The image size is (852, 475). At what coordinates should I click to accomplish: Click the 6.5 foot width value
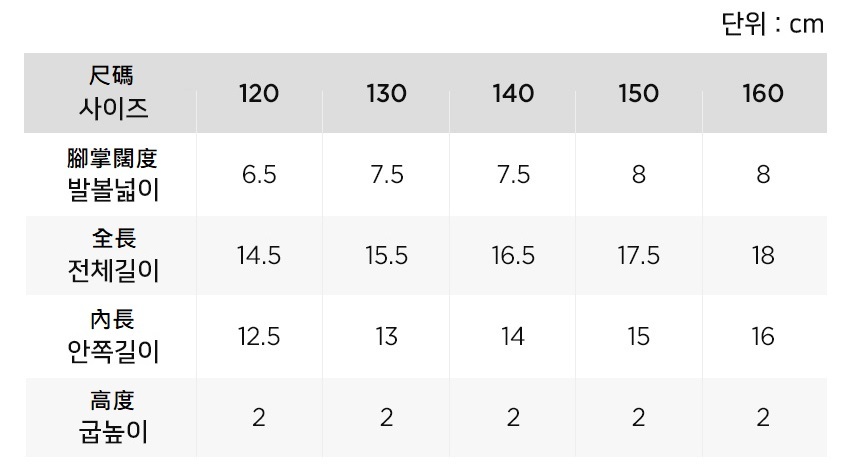tap(259, 174)
